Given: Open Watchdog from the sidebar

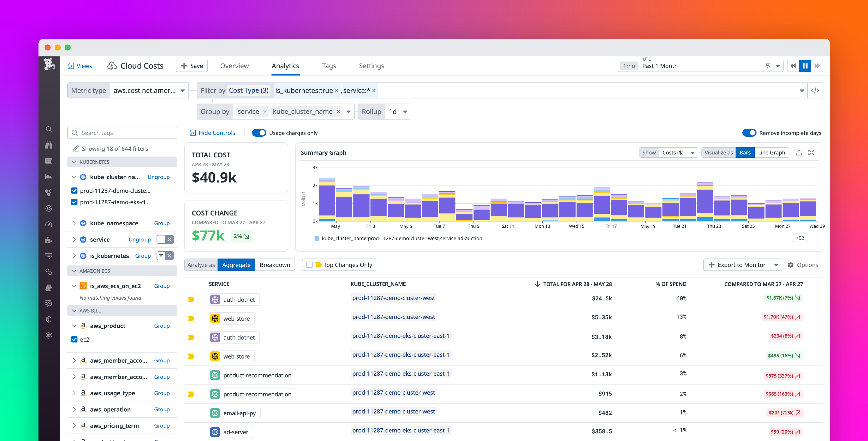Looking at the screenshot, I should point(49,145).
